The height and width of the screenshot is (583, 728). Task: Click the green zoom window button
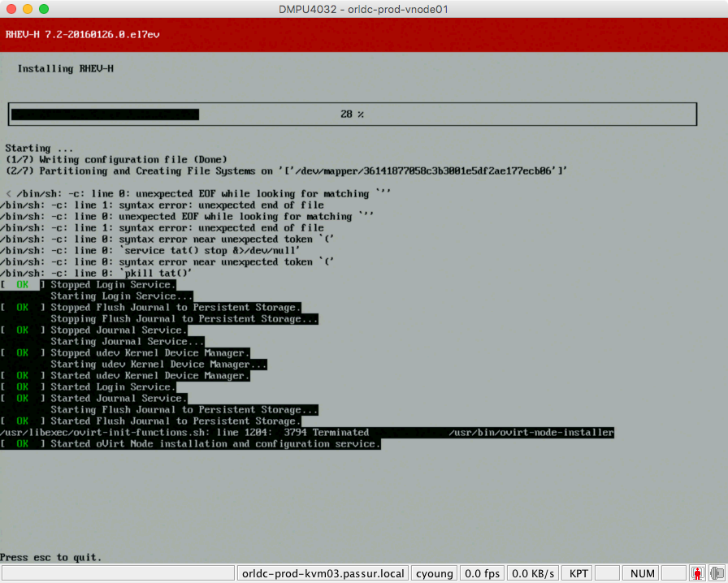click(x=44, y=9)
